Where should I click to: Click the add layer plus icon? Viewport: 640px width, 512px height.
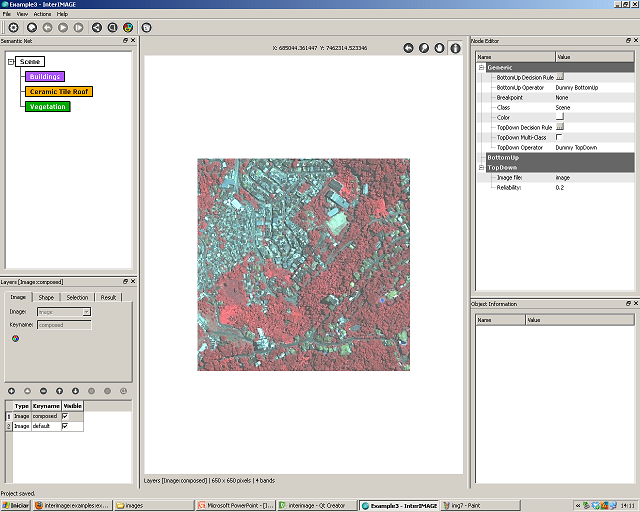11,390
